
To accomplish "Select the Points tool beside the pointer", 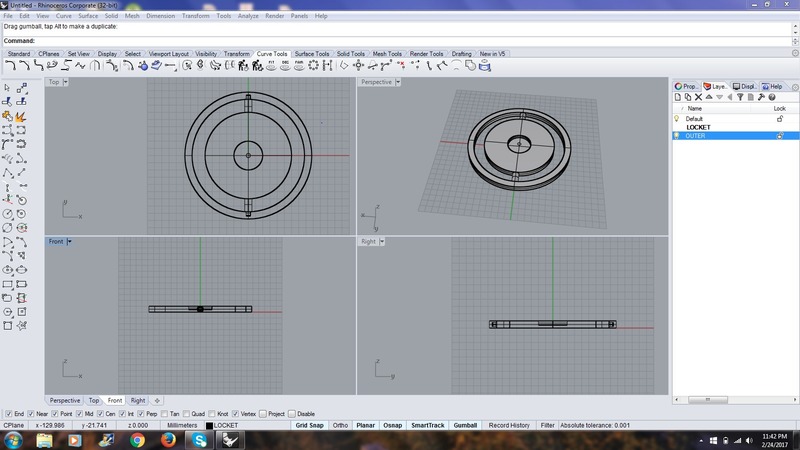I will coord(21,88).
